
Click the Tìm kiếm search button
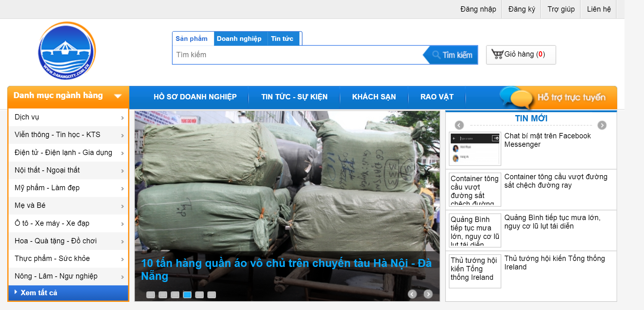tap(451, 55)
